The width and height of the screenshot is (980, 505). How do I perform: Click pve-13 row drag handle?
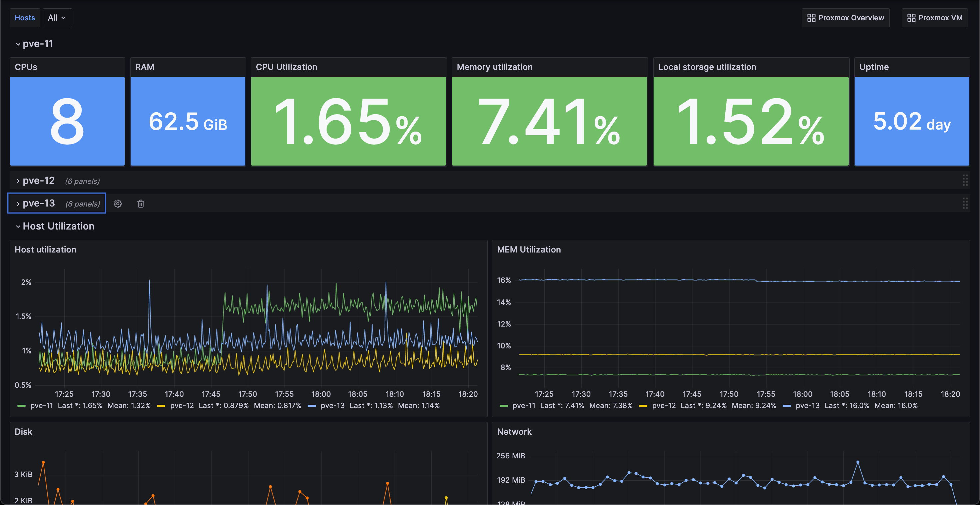pyautogui.click(x=965, y=203)
